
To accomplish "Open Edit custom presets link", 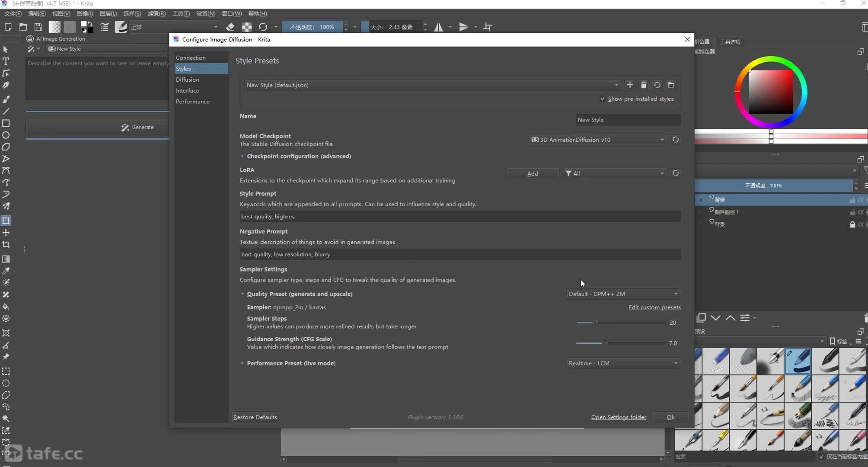I will point(654,307).
